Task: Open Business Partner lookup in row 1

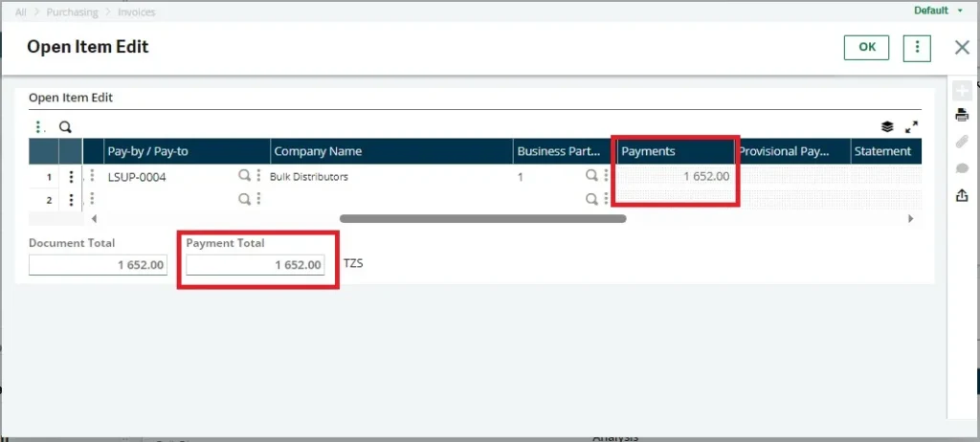Action: pyautogui.click(x=591, y=176)
